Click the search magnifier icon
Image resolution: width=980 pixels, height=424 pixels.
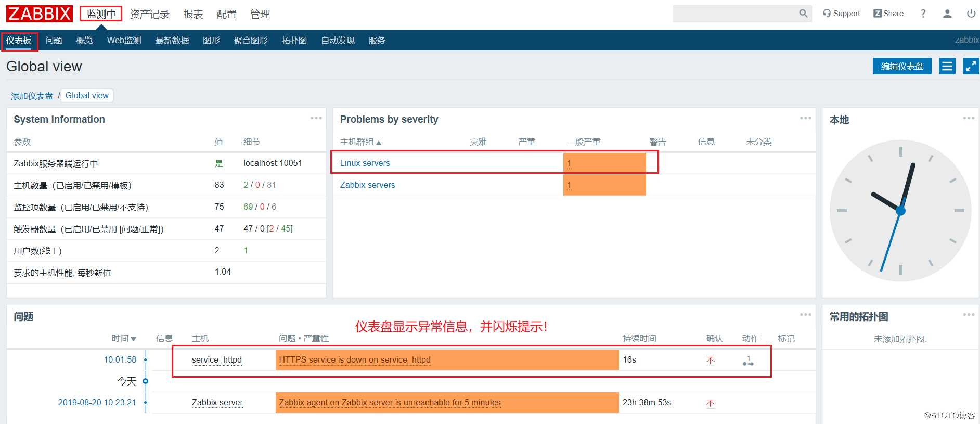click(x=804, y=14)
